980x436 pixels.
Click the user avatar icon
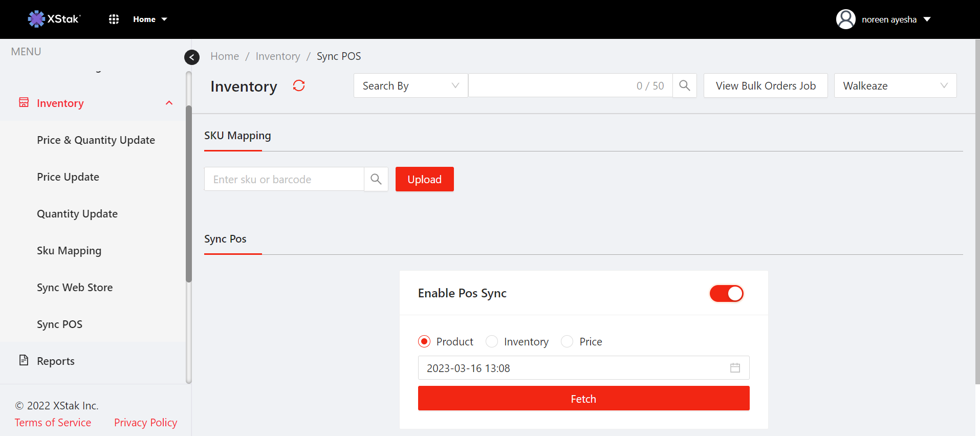tap(845, 19)
